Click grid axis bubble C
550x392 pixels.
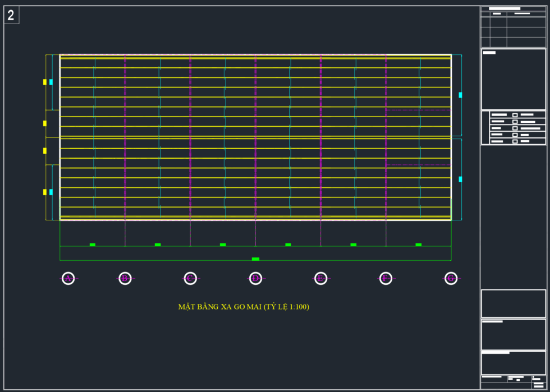(190, 278)
